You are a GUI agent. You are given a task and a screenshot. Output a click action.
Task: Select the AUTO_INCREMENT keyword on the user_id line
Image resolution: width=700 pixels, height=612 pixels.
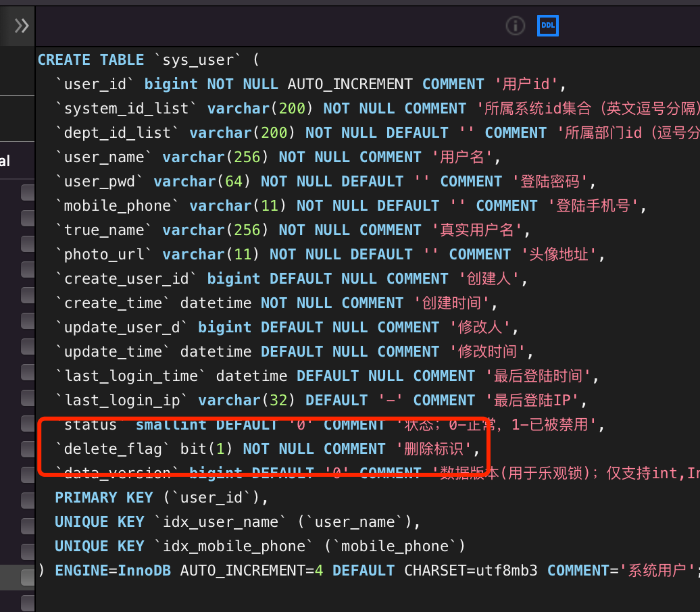350,84
